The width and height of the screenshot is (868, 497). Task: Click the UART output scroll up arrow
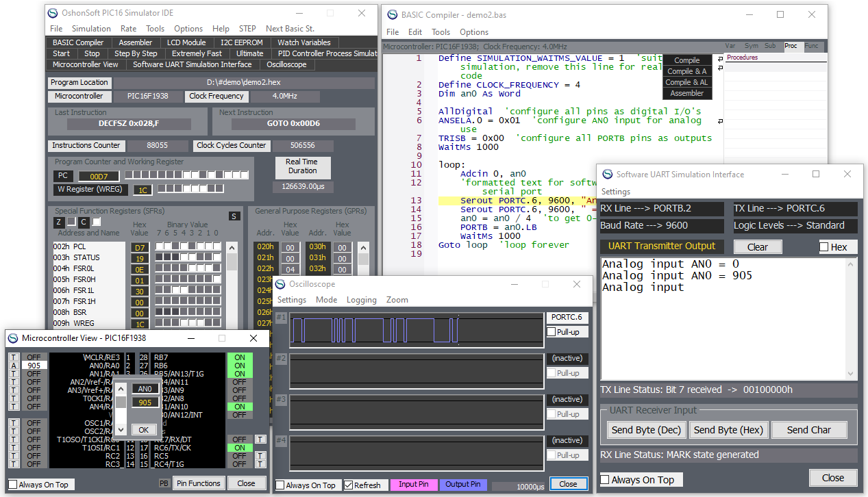pos(852,264)
